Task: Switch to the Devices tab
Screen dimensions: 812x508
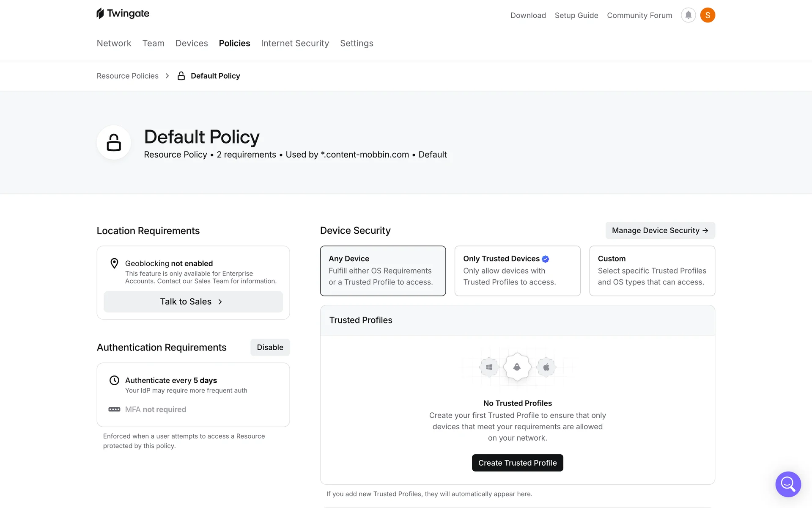Action: (192, 43)
